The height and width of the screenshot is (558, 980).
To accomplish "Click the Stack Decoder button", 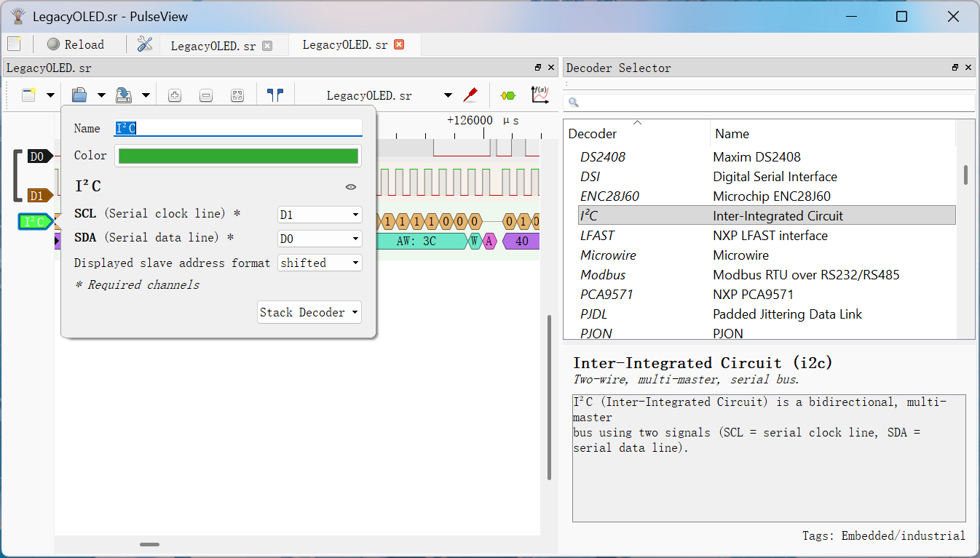I will 309,312.
